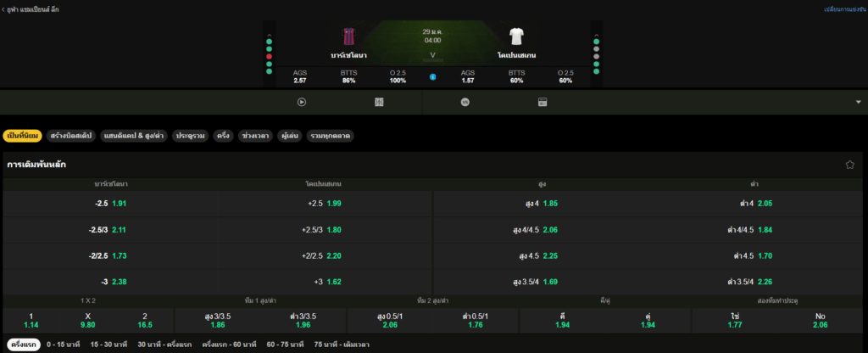Select the 75 นาที - เต็มเวลา filter

[x=342, y=345]
